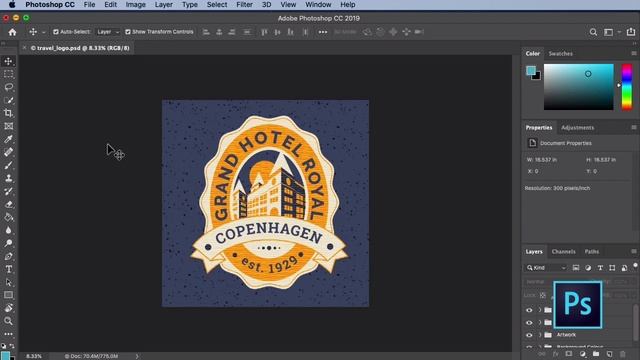Add a layer mask from Layers panel bottom

pos(569,354)
